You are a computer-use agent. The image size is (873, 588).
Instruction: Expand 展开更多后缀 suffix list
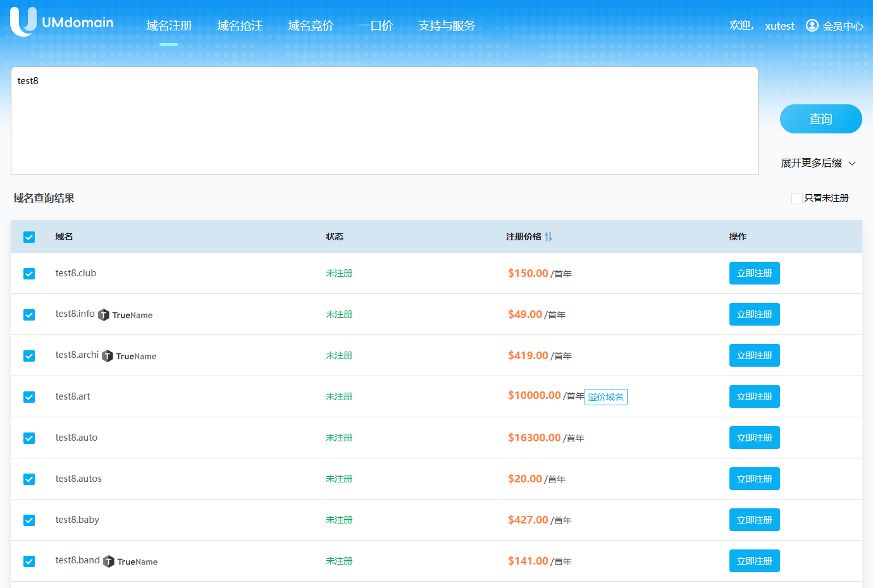(x=818, y=163)
